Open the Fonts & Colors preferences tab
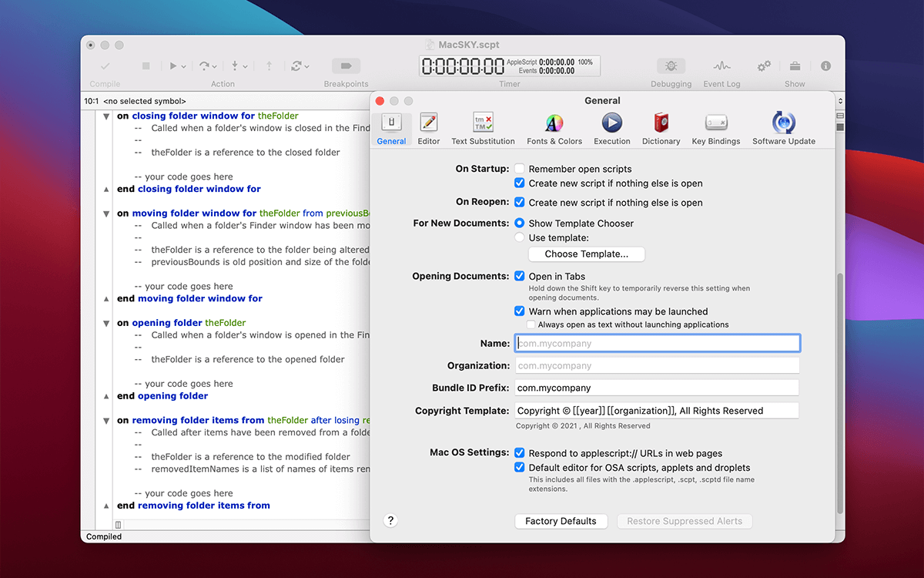This screenshot has width=924, height=578. pos(554,129)
